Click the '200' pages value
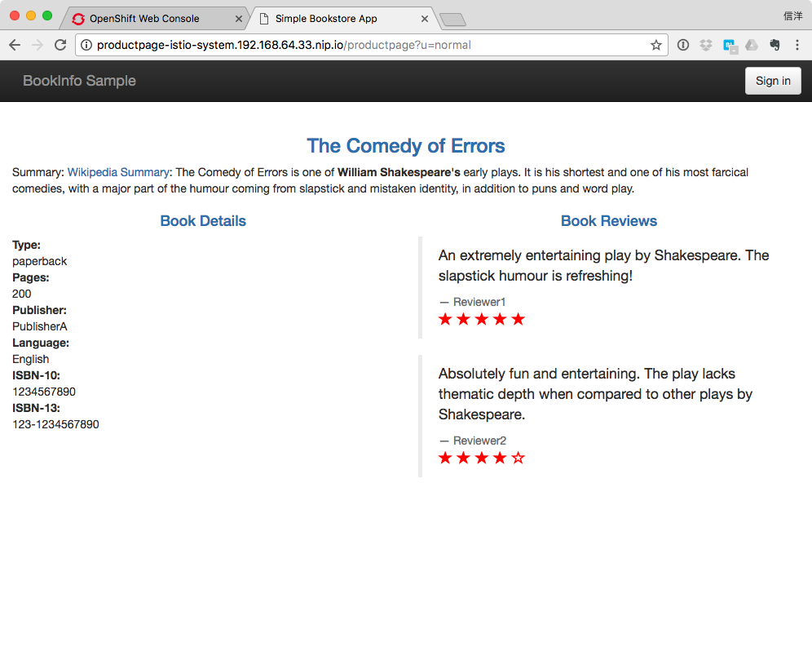812x669 pixels. point(22,294)
